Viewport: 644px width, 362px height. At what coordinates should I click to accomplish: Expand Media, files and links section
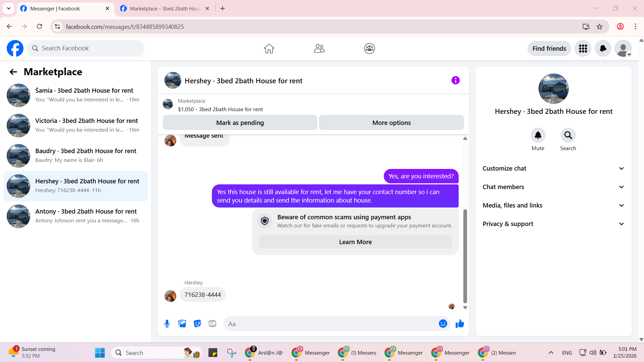click(x=553, y=206)
